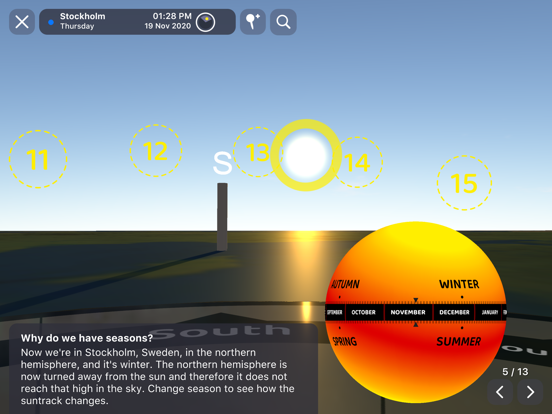Choose DECEMBER on the season dial

(x=454, y=312)
